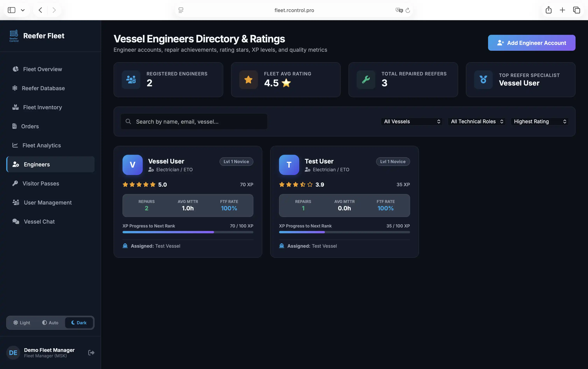The height and width of the screenshot is (369, 588).
Task: Show the tab overview icon
Action: 577,10
